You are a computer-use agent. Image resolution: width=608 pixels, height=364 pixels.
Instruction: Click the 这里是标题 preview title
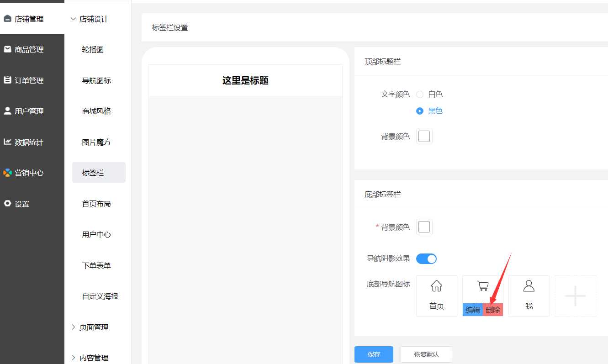pyautogui.click(x=245, y=81)
